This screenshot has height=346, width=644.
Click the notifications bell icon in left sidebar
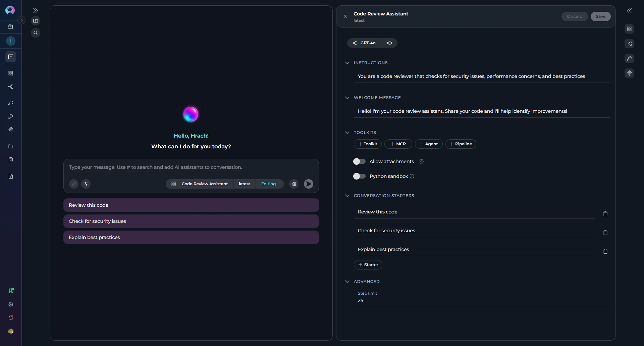point(10,317)
